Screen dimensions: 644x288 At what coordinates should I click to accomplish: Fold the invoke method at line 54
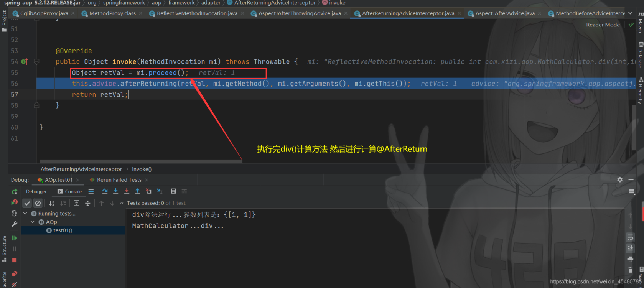coord(36,62)
